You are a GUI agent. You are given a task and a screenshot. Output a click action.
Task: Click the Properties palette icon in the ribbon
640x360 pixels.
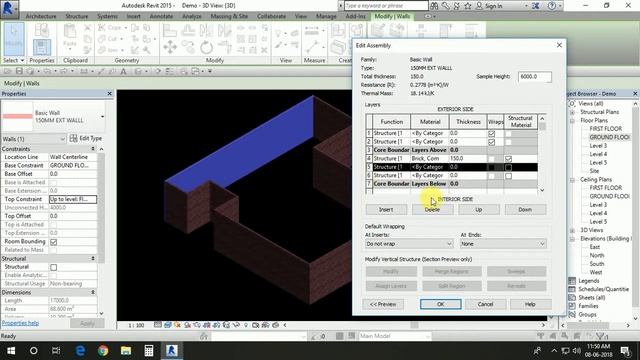[42, 47]
